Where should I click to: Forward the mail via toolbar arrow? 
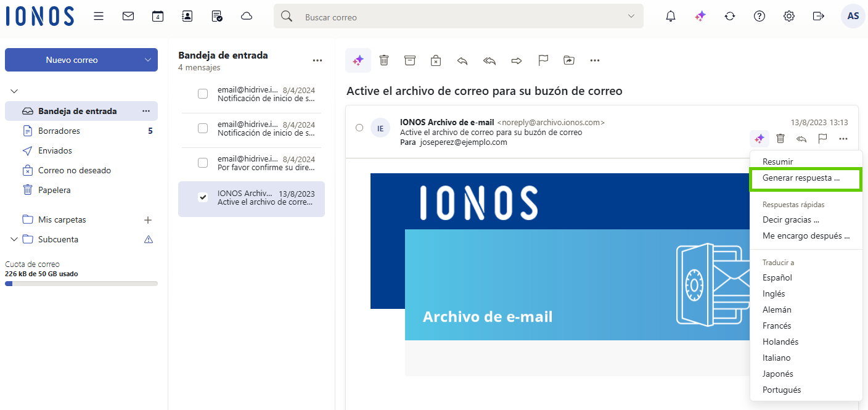pos(517,60)
